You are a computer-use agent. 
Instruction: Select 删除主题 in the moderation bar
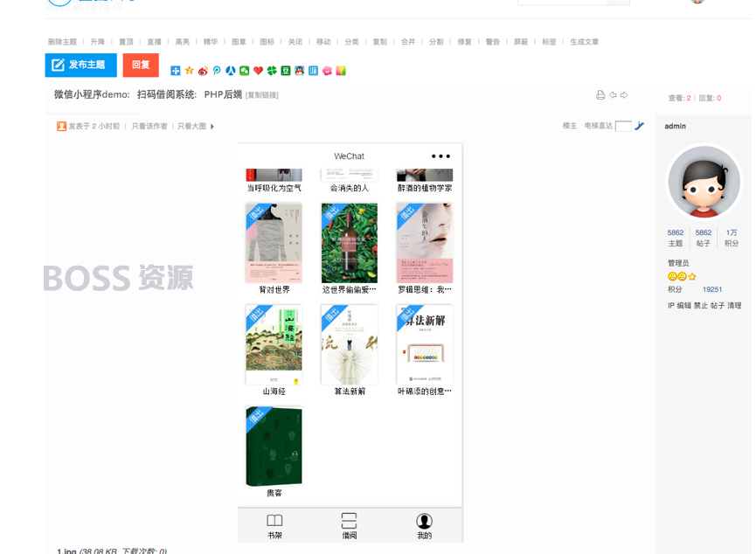tap(63, 42)
